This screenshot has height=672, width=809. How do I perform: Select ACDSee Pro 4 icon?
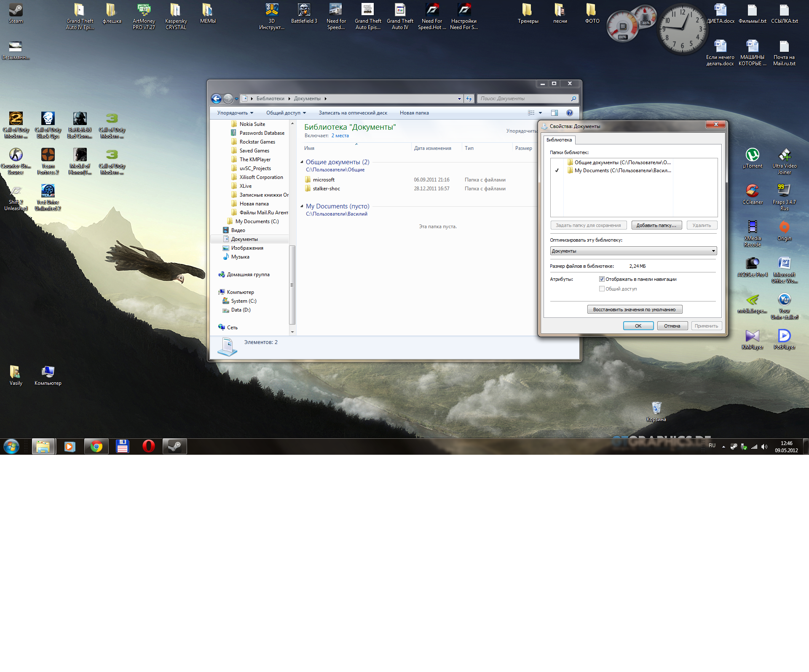pyautogui.click(x=753, y=267)
